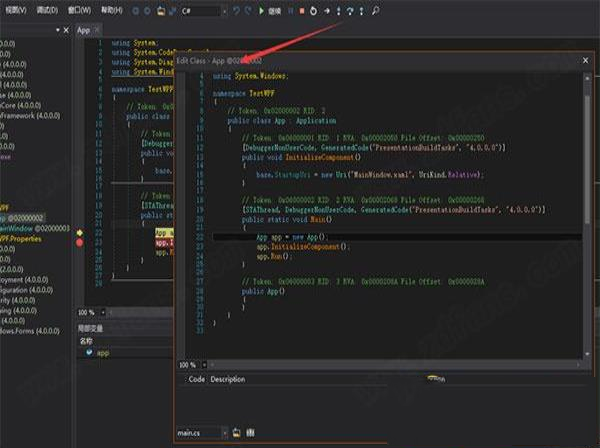The width and height of the screenshot is (600, 448).
Task: Select dows.Forms (4.0.0.0) assembly node
Action: 30,331
